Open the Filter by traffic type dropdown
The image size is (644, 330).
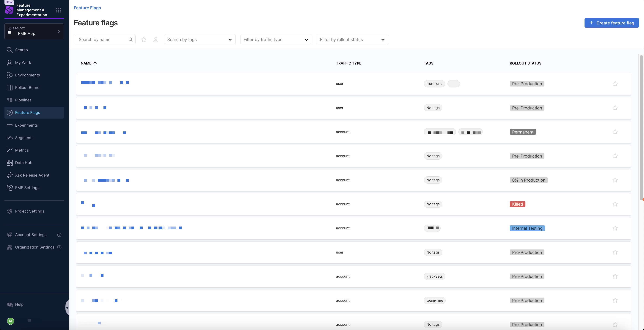tap(276, 40)
